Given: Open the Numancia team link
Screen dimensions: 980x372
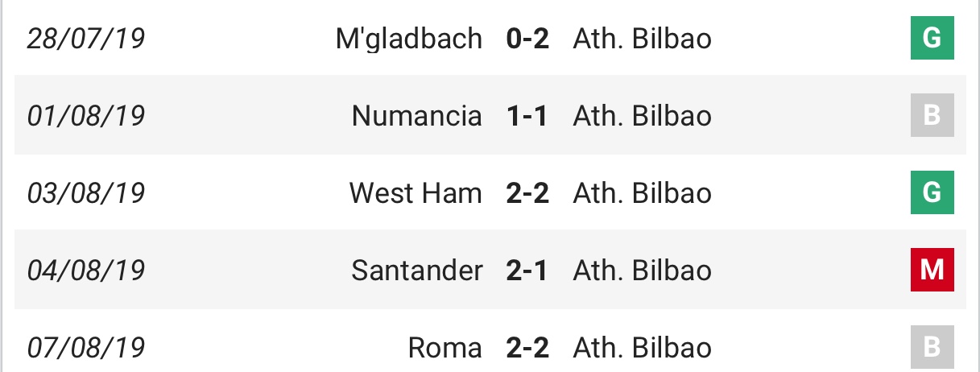Looking at the screenshot, I should pos(417,116).
